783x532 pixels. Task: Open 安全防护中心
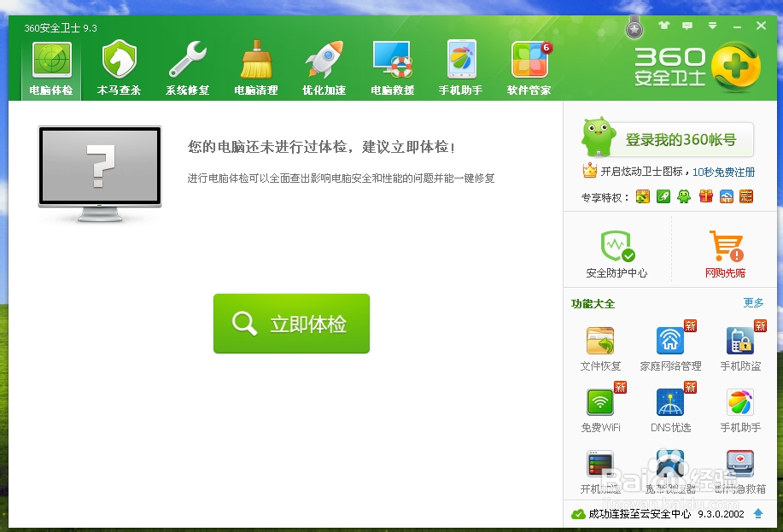pos(616,254)
